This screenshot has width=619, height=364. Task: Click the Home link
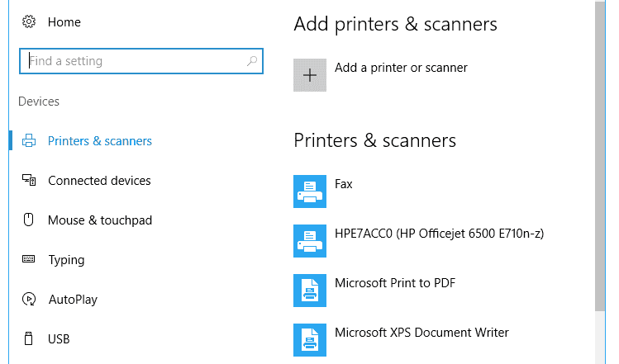(x=64, y=22)
